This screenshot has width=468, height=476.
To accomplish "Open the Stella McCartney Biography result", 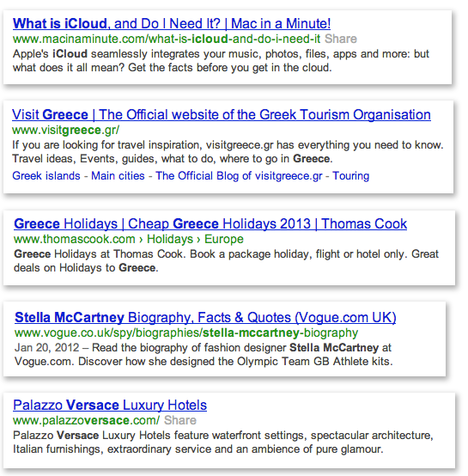I will 205,318.
